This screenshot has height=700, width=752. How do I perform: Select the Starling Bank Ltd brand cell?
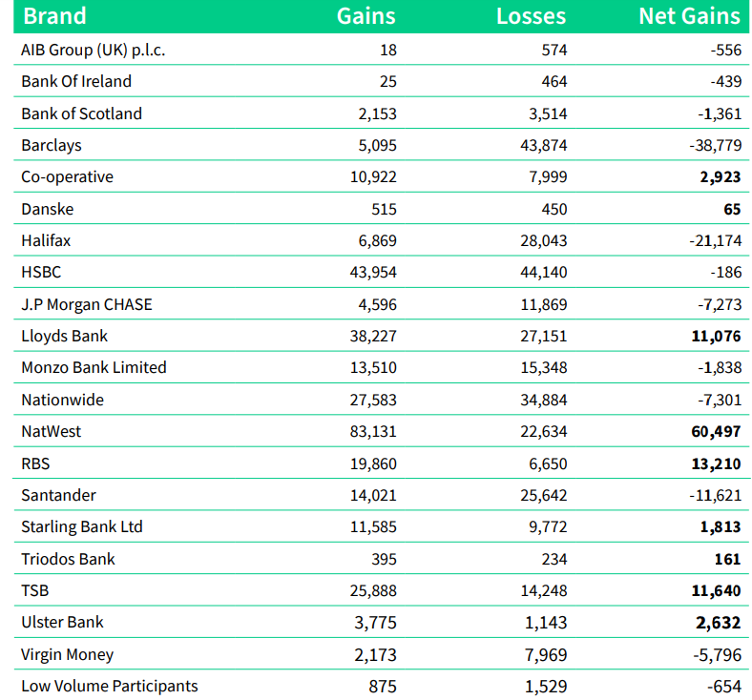coord(82,526)
